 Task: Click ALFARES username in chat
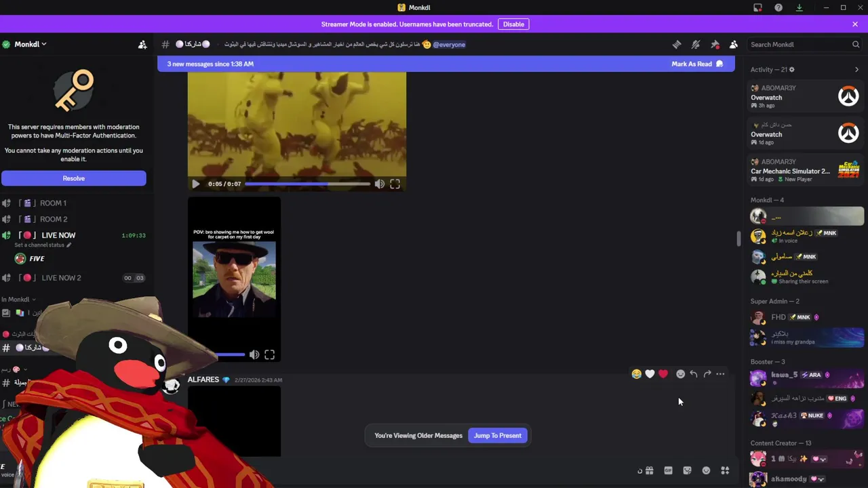pos(203,380)
